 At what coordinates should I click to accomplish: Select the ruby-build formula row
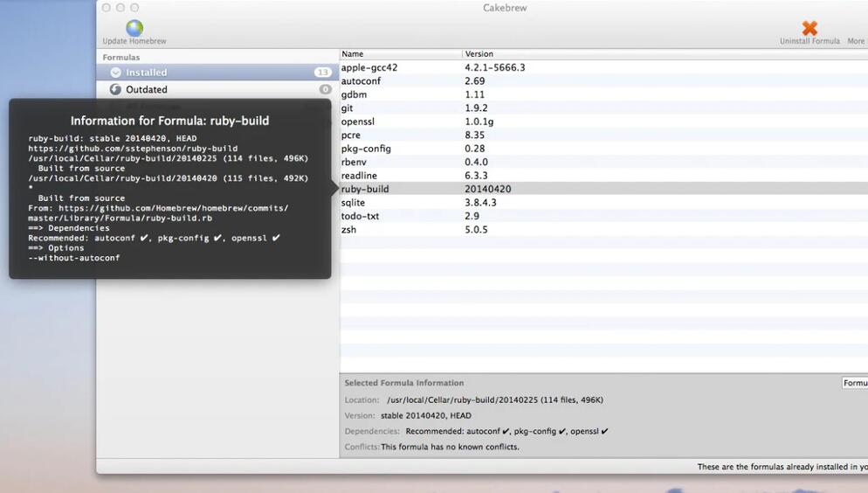click(x=603, y=189)
